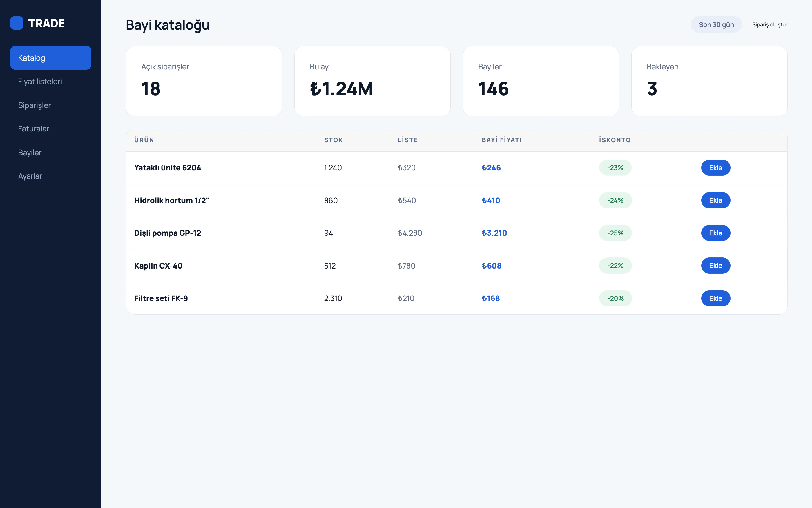Viewport: 812px width, 508px height.
Task: Click the blue TRADE logo square
Action: pyautogui.click(x=17, y=23)
